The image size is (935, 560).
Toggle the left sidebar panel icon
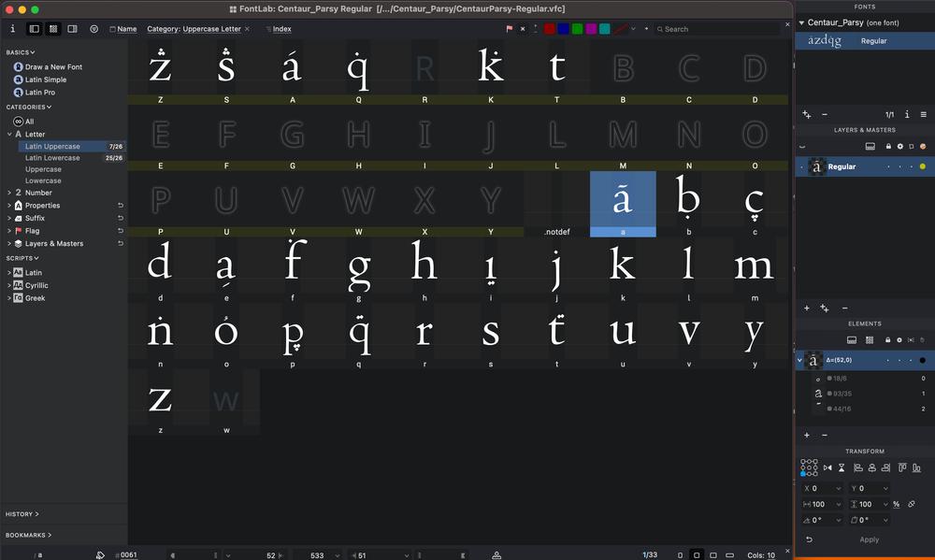click(35, 29)
